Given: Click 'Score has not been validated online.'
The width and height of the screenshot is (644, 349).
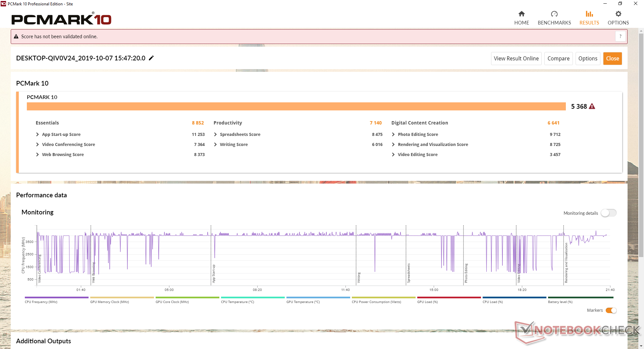Looking at the screenshot, I should pyautogui.click(x=59, y=37).
